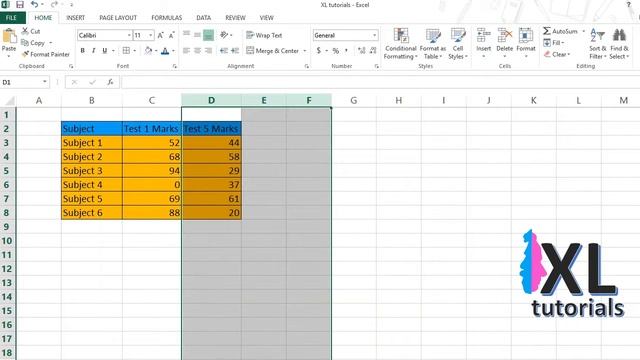Click the Copy icon
This screenshot has width=640, height=360.
[x=25, y=42]
